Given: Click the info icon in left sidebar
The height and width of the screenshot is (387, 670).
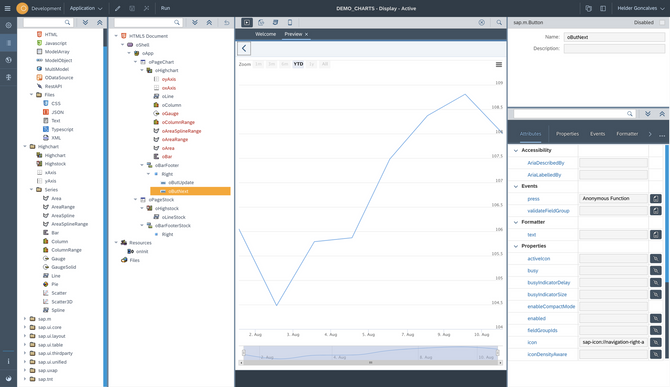Looking at the screenshot, I should point(8,361).
